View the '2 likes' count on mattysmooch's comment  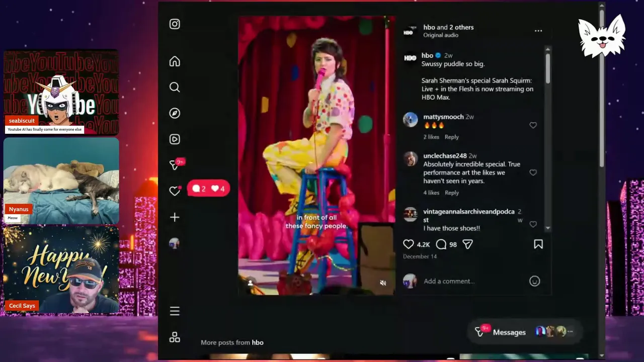click(431, 137)
